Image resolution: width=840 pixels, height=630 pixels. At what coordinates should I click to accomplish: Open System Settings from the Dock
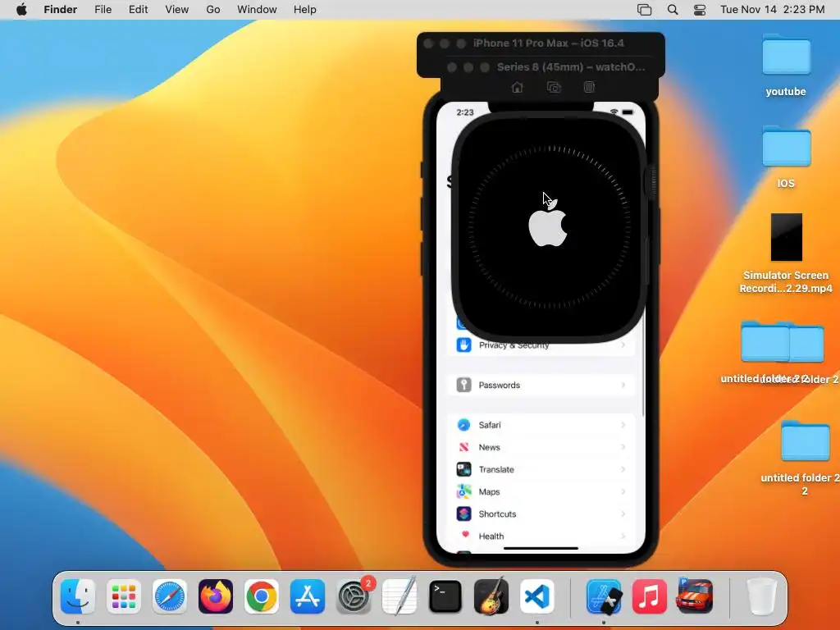(354, 596)
